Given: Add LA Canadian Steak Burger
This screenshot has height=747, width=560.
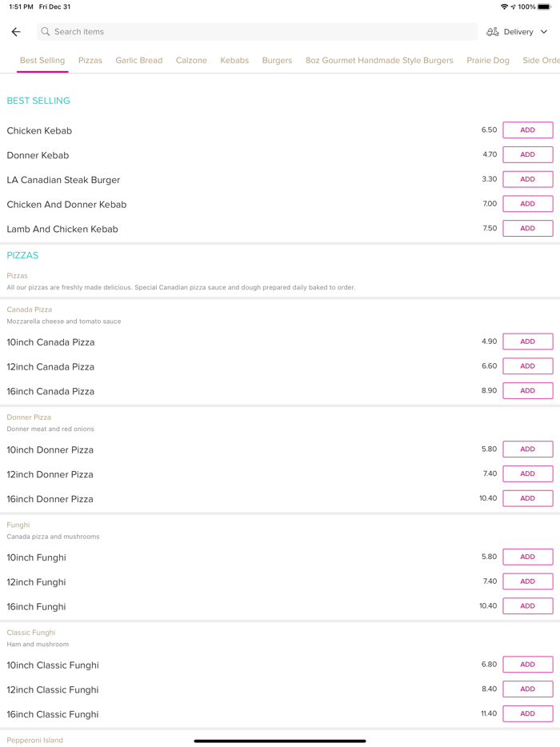Looking at the screenshot, I should pyautogui.click(x=527, y=179).
